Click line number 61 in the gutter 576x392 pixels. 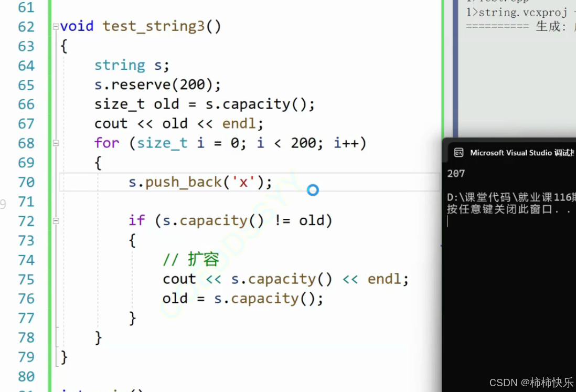point(26,7)
